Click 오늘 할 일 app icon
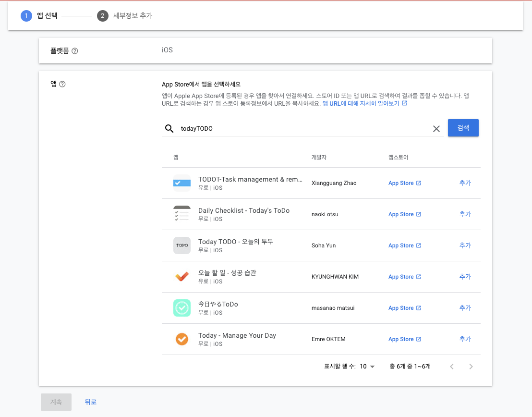Image resolution: width=532 pixels, height=417 pixels. click(182, 277)
